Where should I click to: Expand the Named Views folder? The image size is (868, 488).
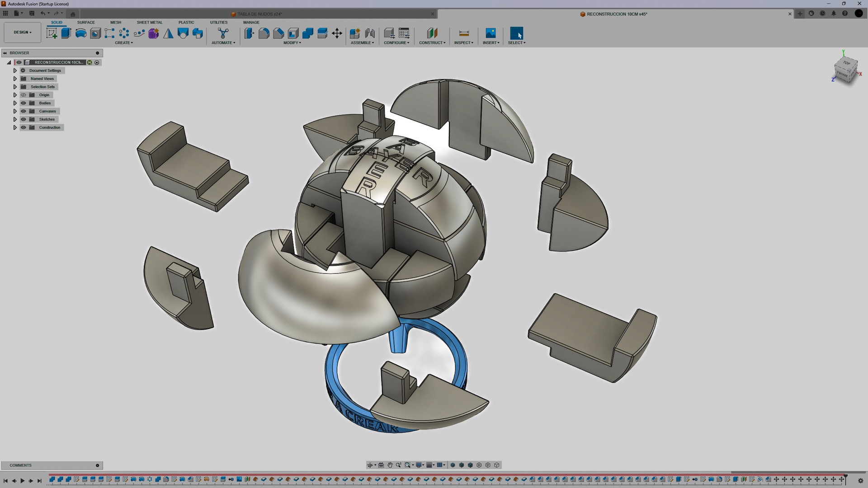[15, 79]
